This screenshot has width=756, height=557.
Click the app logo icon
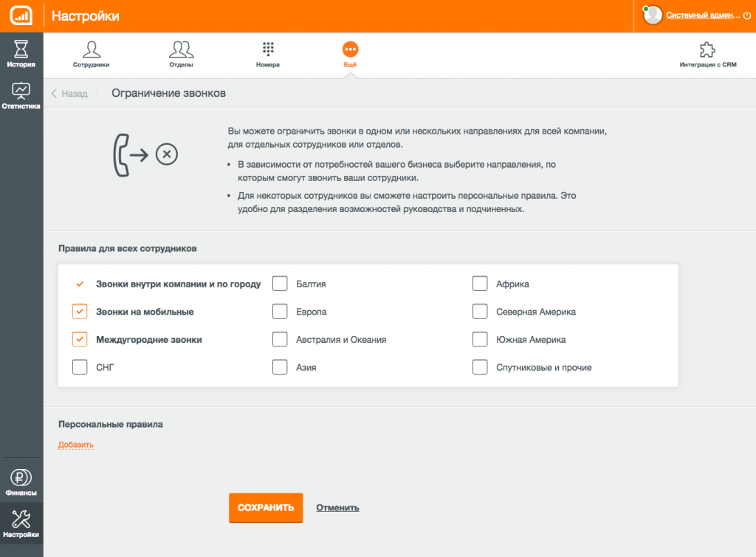[x=21, y=16]
